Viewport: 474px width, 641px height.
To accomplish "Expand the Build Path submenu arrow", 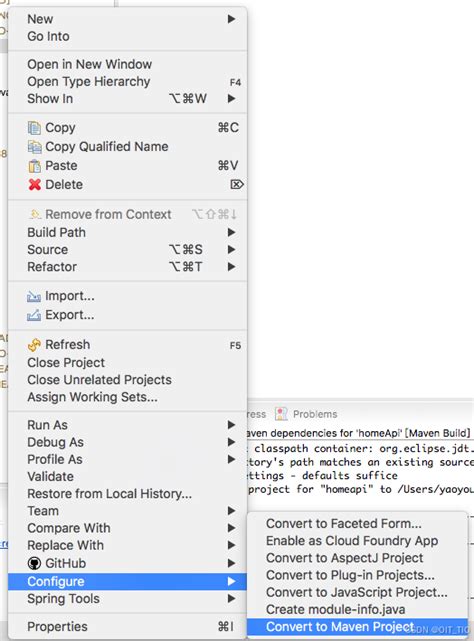I will 231,232.
